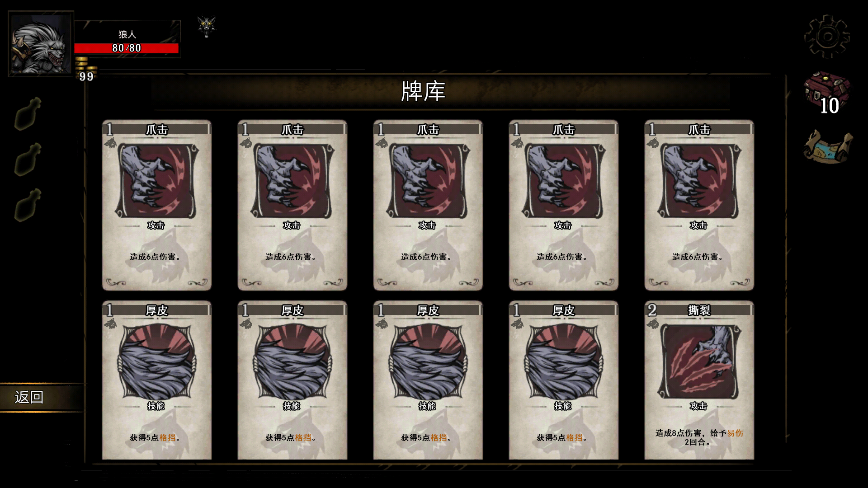Viewport: 868px width, 488px height.
Task: Select the 撕裂 two-cost attack card
Action: tap(699, 380)
